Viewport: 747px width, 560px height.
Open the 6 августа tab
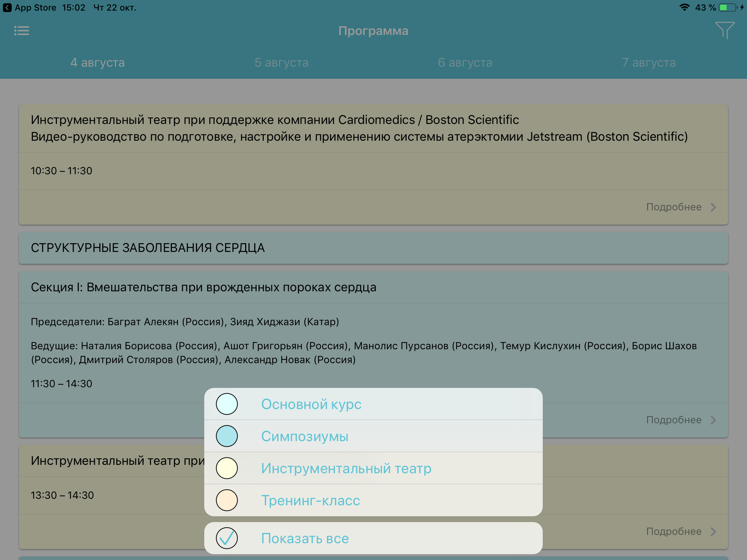[x=465, y=63]
